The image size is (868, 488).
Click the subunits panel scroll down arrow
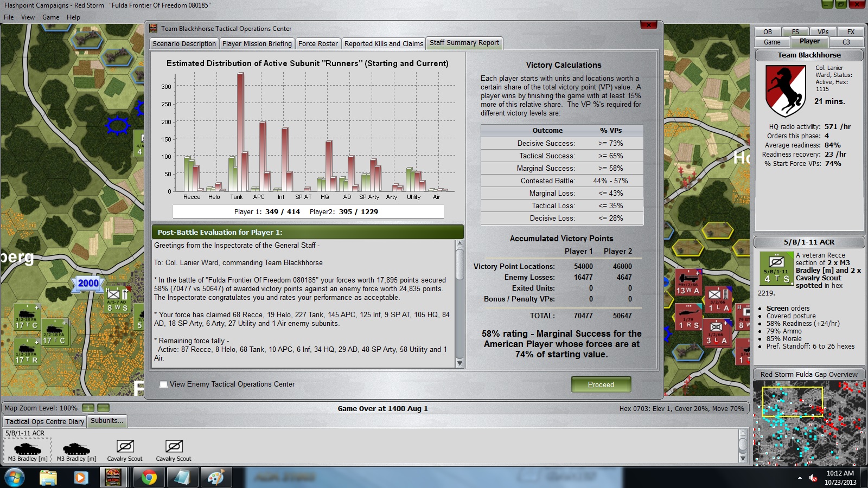(743, 459)
